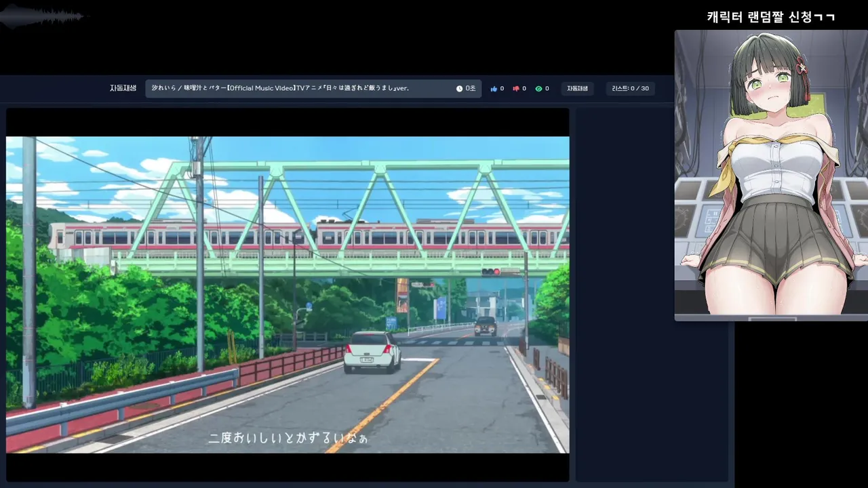Click the clock timer icon
The image size is (868, 488).
pyautogui.click(x=459, y=89)
